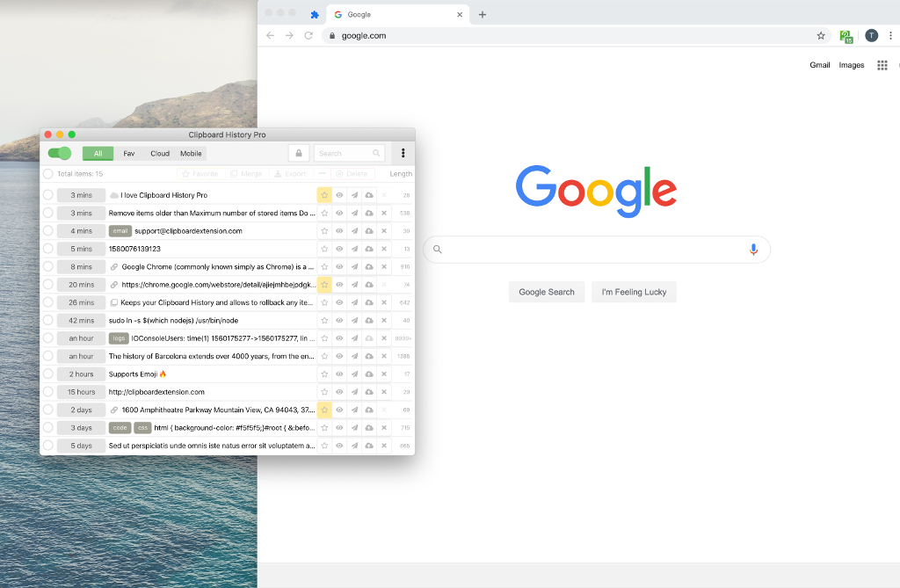900x588 pixels.
Task: Click the Favorite toolbar button
Action: click(200, 174)
